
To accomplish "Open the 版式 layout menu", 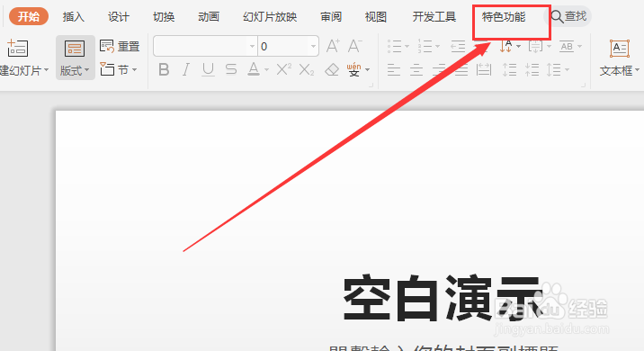I will [76, 58].
